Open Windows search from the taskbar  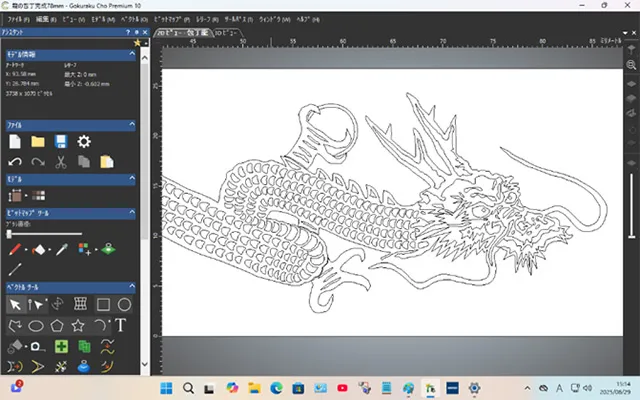click(x=187, y=387)
